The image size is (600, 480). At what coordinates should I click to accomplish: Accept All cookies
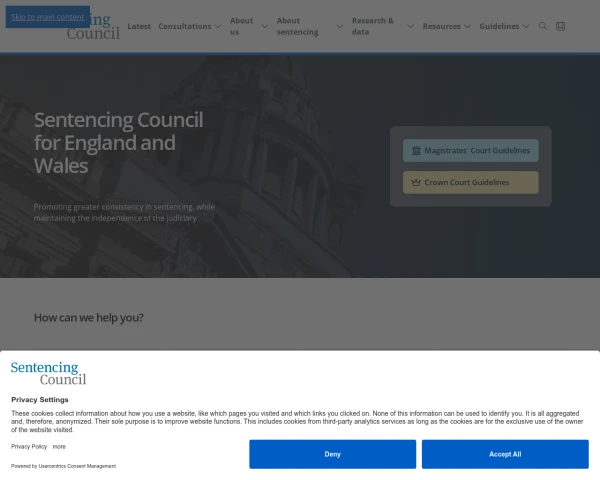[505, 454]
